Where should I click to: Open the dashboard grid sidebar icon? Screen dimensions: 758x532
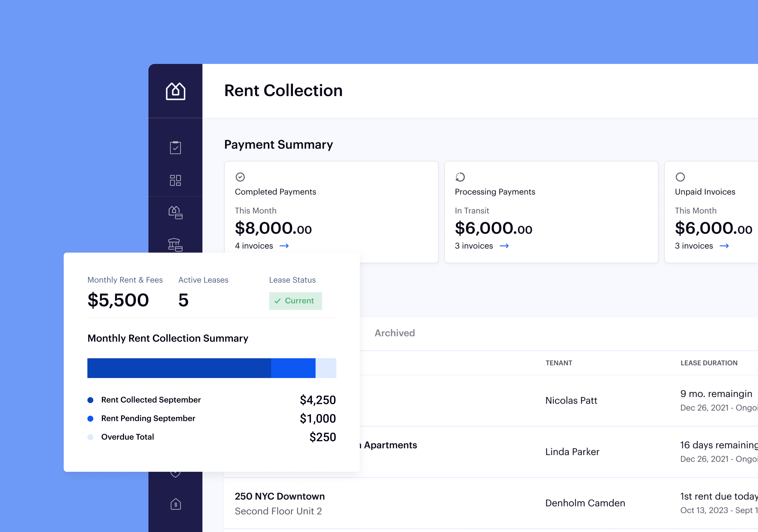[175, 180]
